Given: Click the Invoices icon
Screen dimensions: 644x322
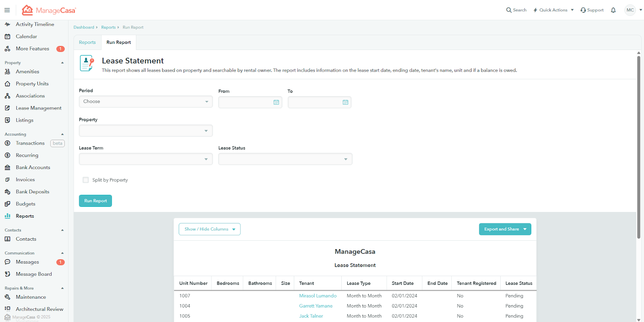Looking at the screenshot, I should 7,180.
